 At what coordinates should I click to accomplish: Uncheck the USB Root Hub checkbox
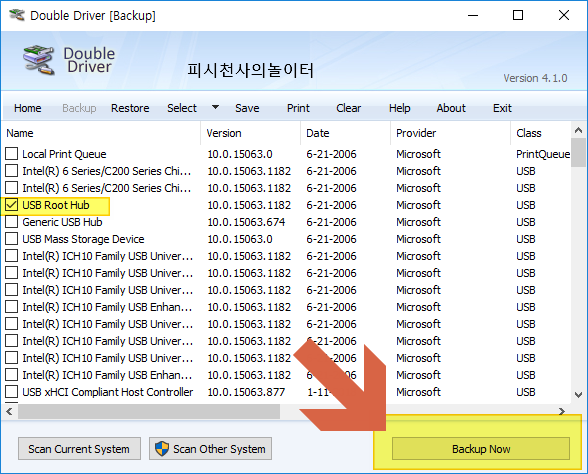[x=12, y=205]
